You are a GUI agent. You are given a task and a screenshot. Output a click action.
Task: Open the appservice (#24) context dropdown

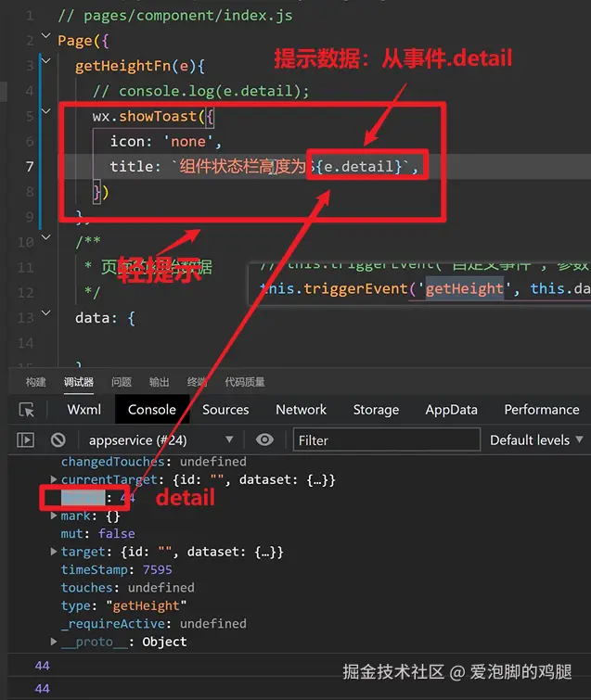161,440
